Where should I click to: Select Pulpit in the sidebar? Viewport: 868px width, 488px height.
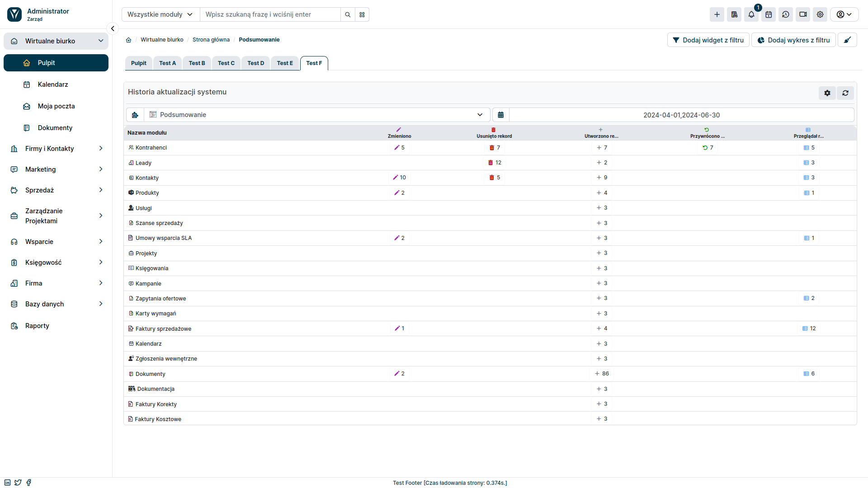56,63
